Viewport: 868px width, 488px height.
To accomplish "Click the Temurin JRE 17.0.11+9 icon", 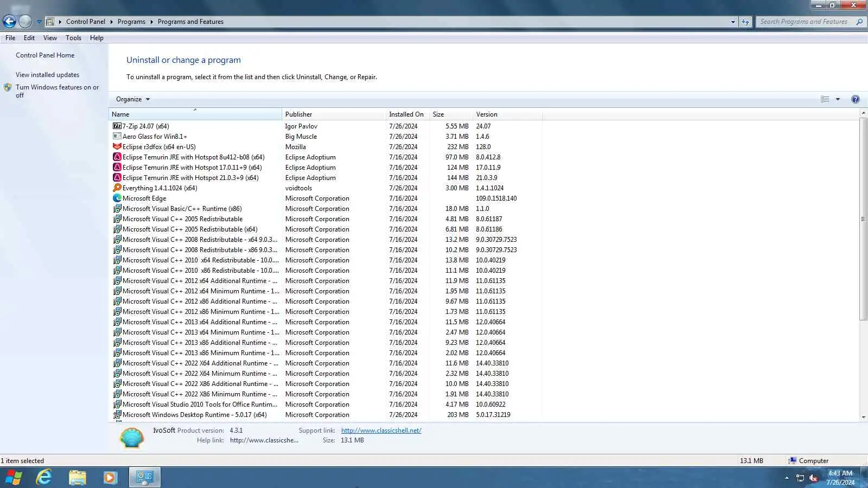I will (x=117, y=167).
